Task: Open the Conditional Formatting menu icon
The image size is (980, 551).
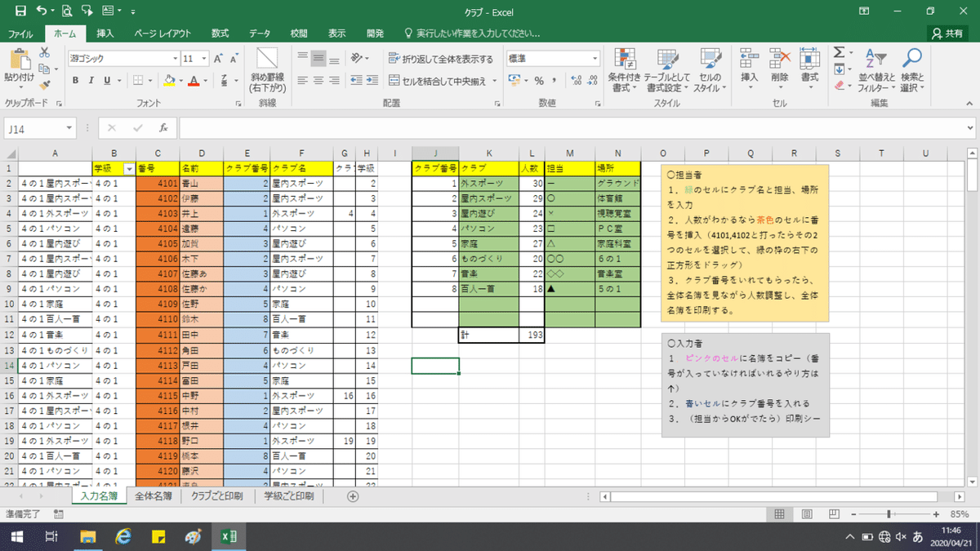Action: tap(626, 59)
